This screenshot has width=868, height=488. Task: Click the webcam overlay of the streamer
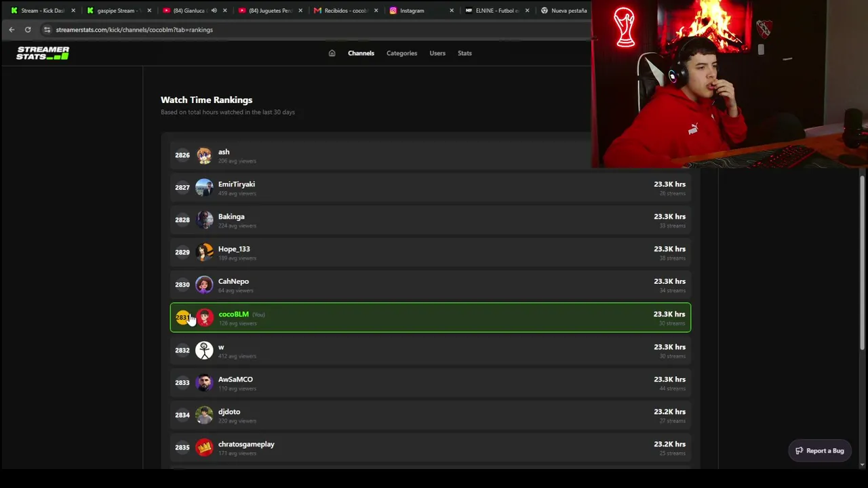pos(730,84)
